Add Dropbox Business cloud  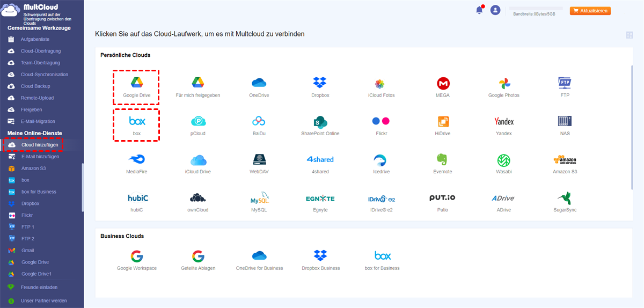[320, 255]
